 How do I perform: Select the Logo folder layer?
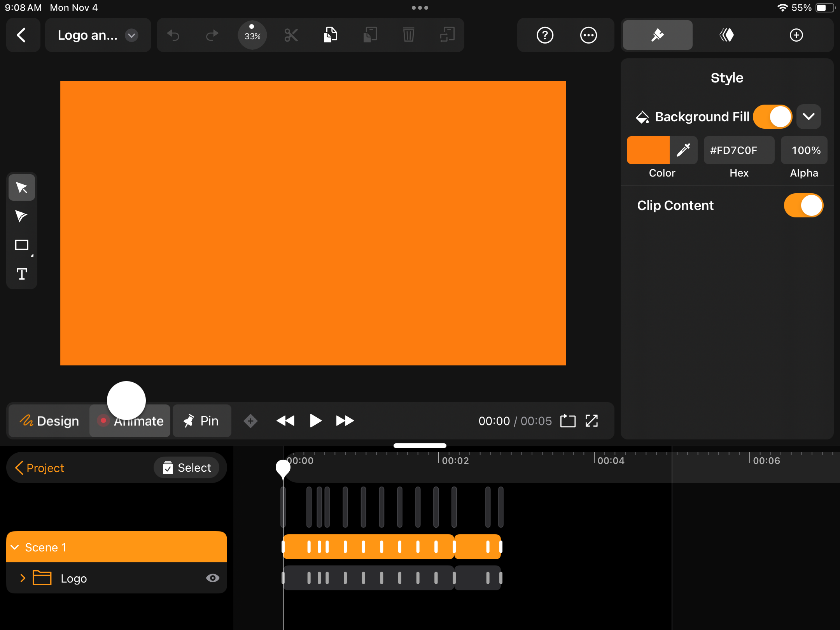tap(117, 578)
